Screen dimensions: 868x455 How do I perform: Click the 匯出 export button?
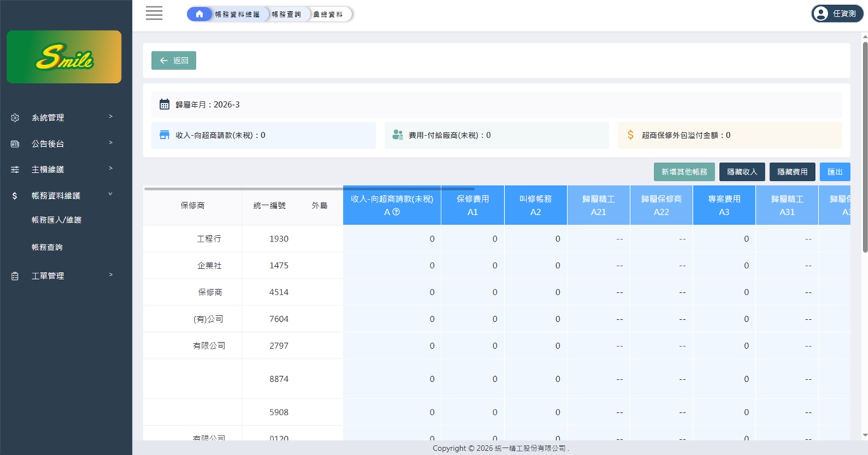point(835,172)
